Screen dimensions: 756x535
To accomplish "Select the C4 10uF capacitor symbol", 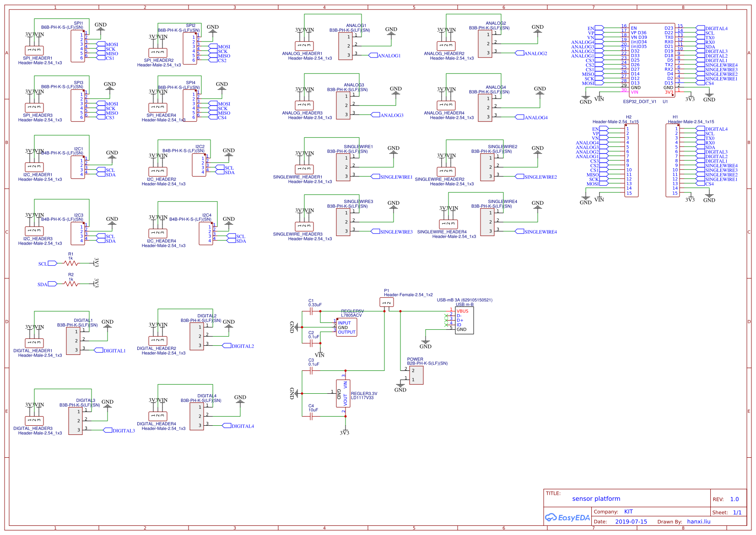I will pyautogui.click(x=311, y=417).
